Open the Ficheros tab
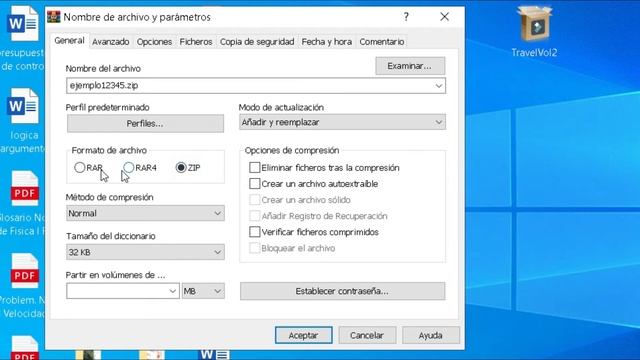Screen dimensions: 640x360 click(196, 42)
